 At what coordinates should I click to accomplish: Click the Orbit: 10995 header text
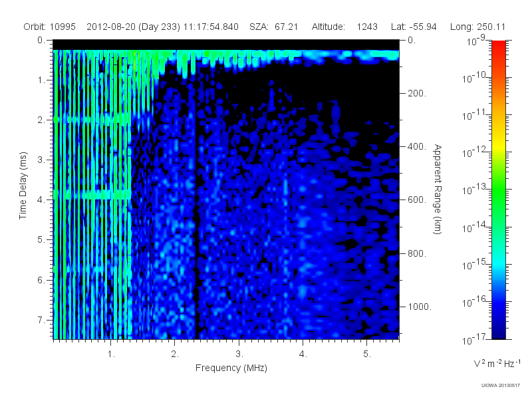pos(49,27)
